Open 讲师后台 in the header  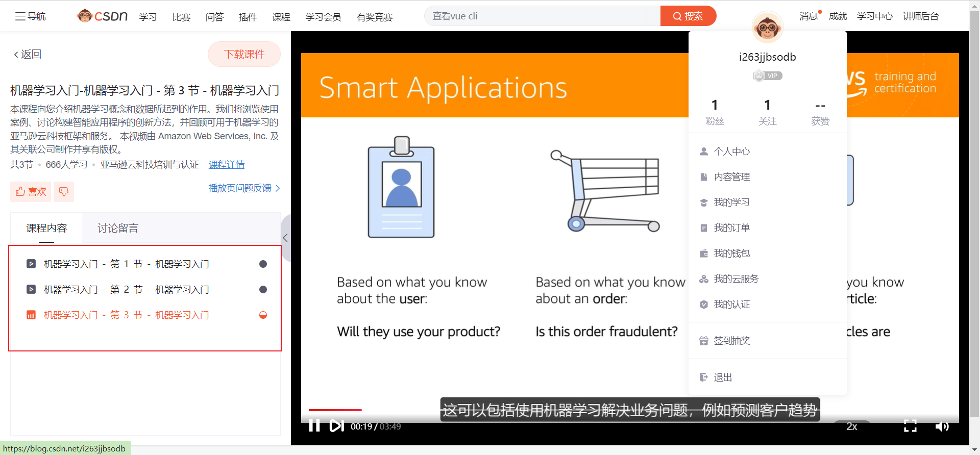921,16
